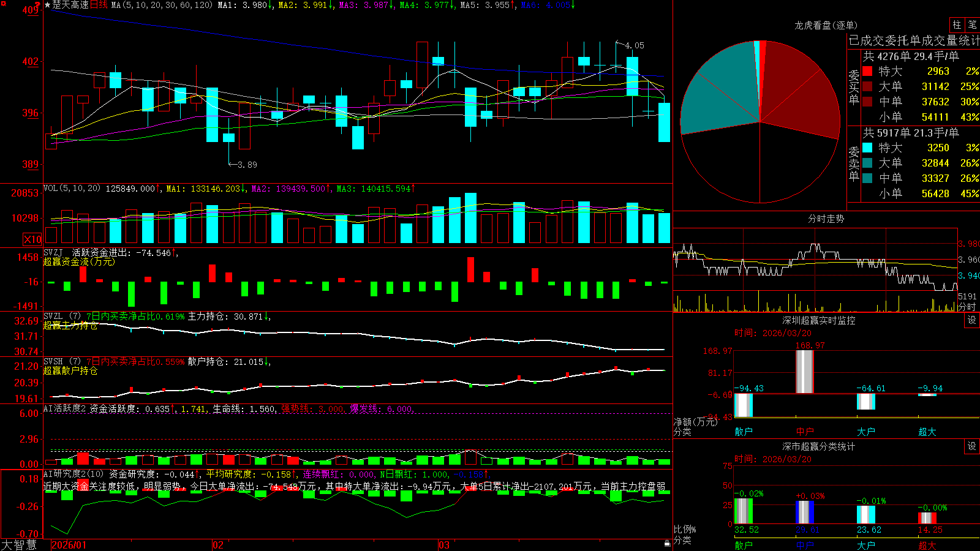Click the 分时走势 panel title
This screenshot has height=551, width=980.
(x=826, y=219)
